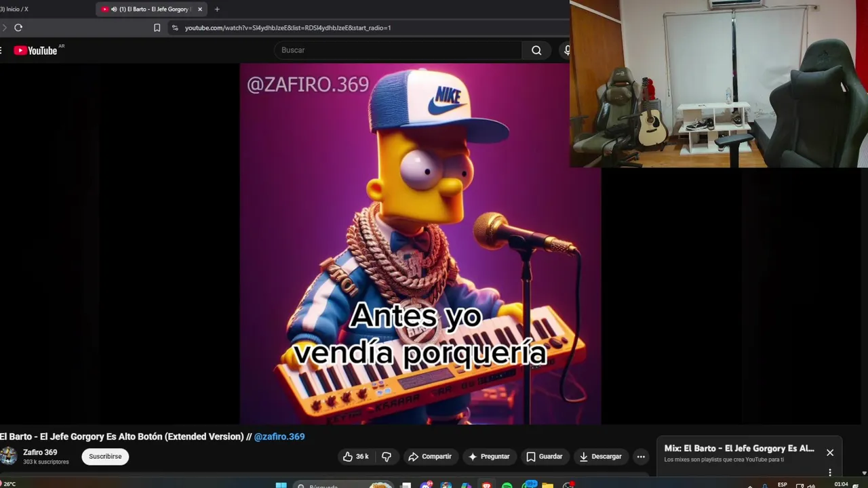
Task: Click the ESP language indicator
Action: (783, 485)
